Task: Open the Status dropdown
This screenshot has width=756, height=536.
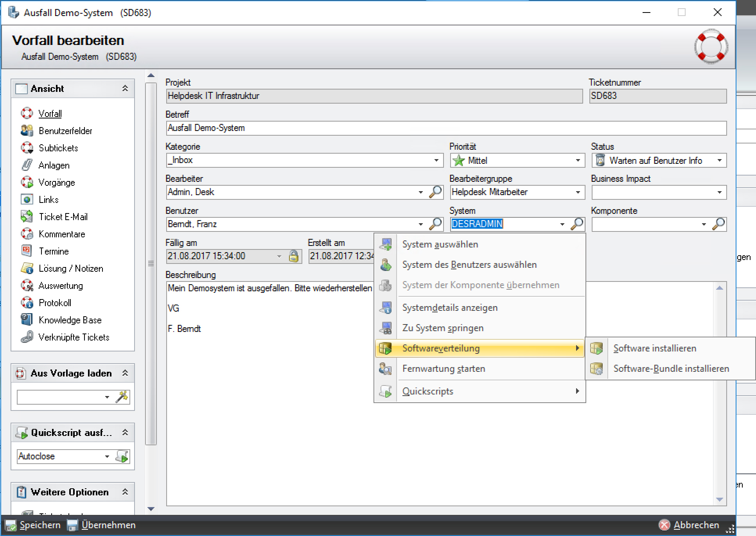Action: (719, 161)
